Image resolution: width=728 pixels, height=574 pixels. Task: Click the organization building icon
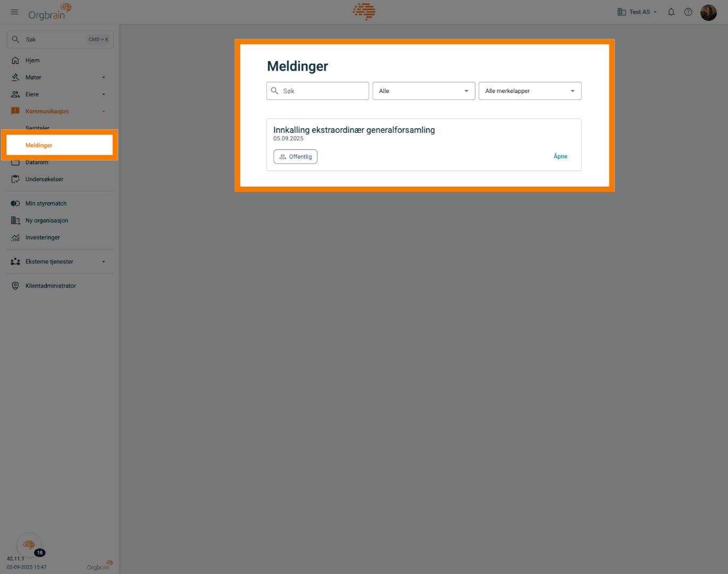(x=621, y=12)
